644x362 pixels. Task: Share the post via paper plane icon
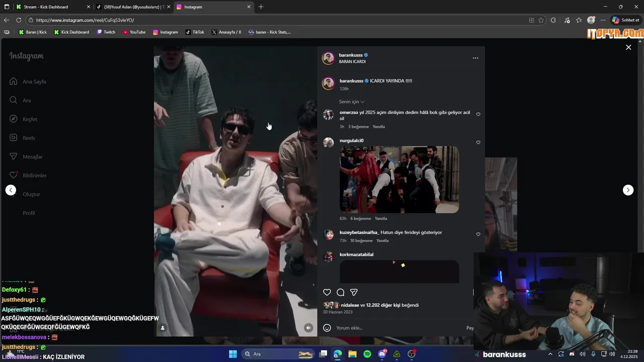click(x=354, y=293)
